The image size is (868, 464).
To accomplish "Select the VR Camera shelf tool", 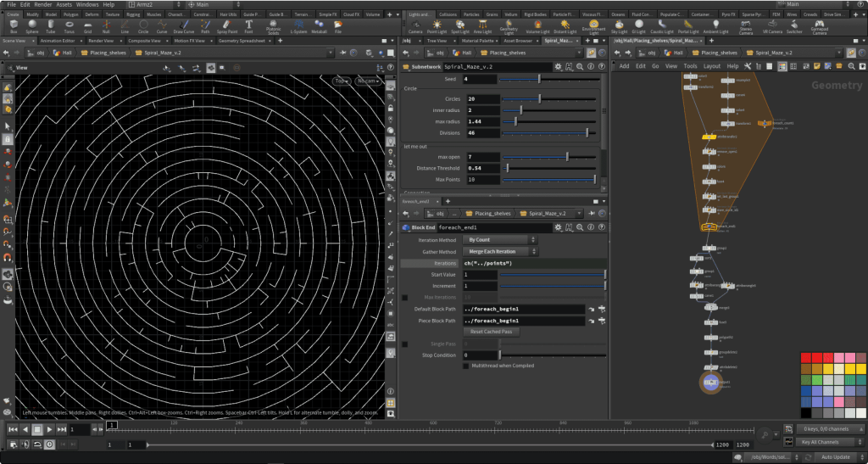I will (772, 26).
